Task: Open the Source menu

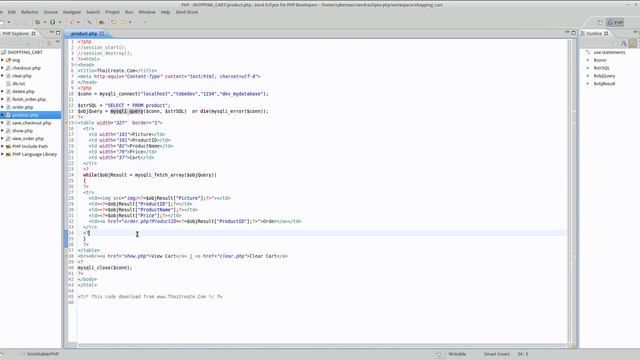Action: [51, 12]
